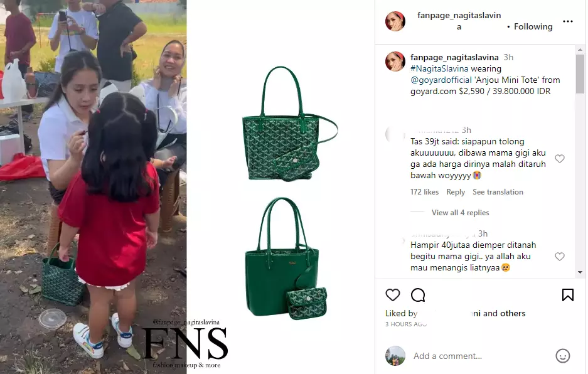
Task: Click scrollbar down arrow in comments
Action: 580,272
